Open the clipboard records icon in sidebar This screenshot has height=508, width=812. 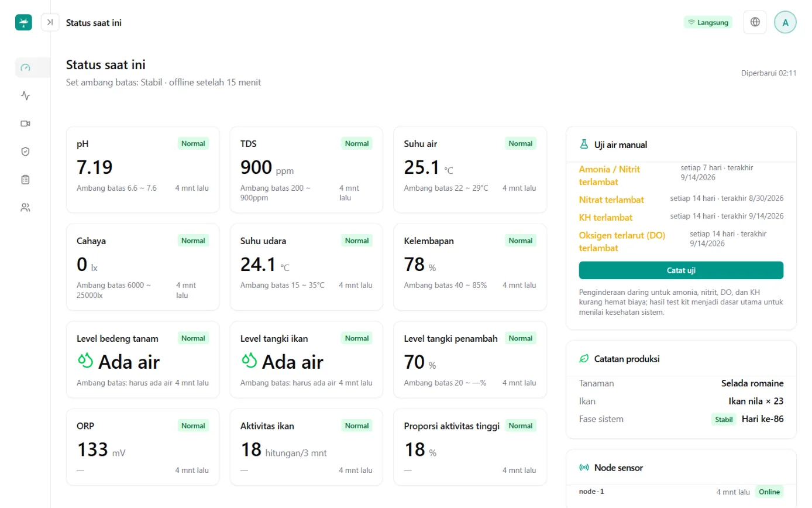pyautogui.click(x=25, y=180)
